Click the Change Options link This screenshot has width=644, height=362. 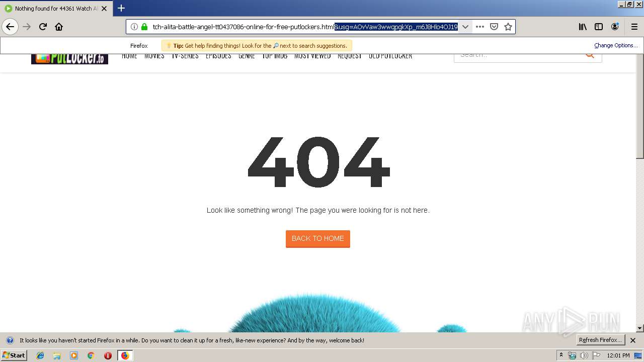(x=615, y=45)
